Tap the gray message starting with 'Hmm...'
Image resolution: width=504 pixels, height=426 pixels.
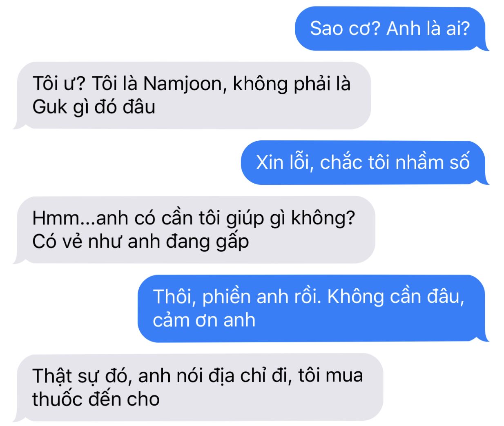pos(194,230)
